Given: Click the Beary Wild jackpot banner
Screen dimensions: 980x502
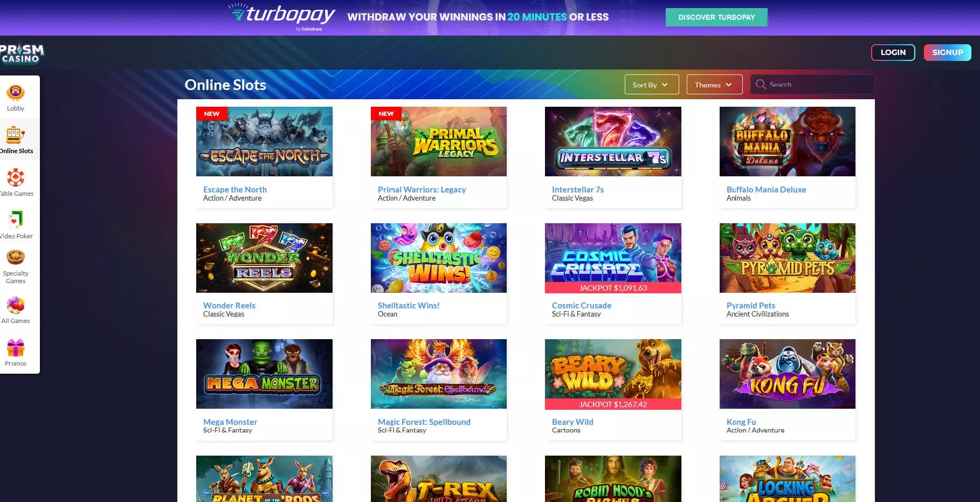Looking at the screenshot, I should 613,404.
